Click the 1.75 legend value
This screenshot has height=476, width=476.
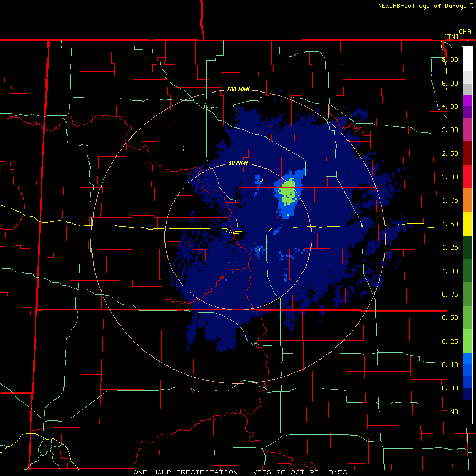point(450,200)
